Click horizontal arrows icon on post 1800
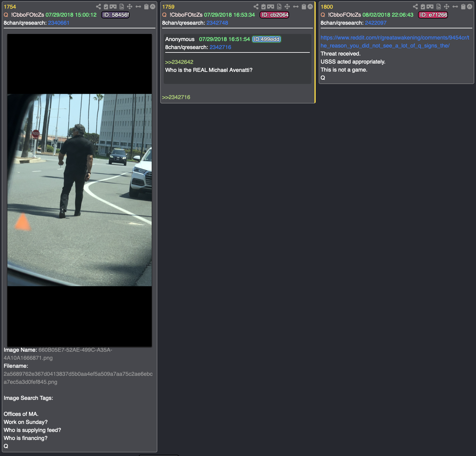Screen dimensions: 476x456 pos(455,6)
